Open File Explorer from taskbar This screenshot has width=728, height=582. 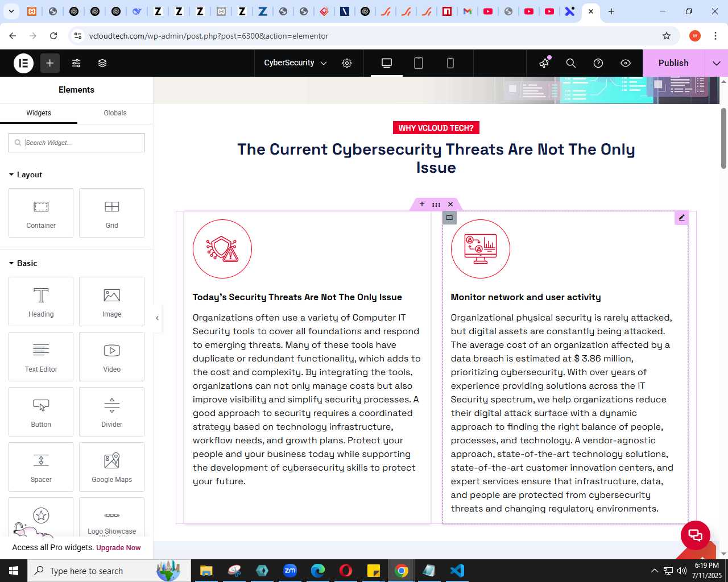206,571
